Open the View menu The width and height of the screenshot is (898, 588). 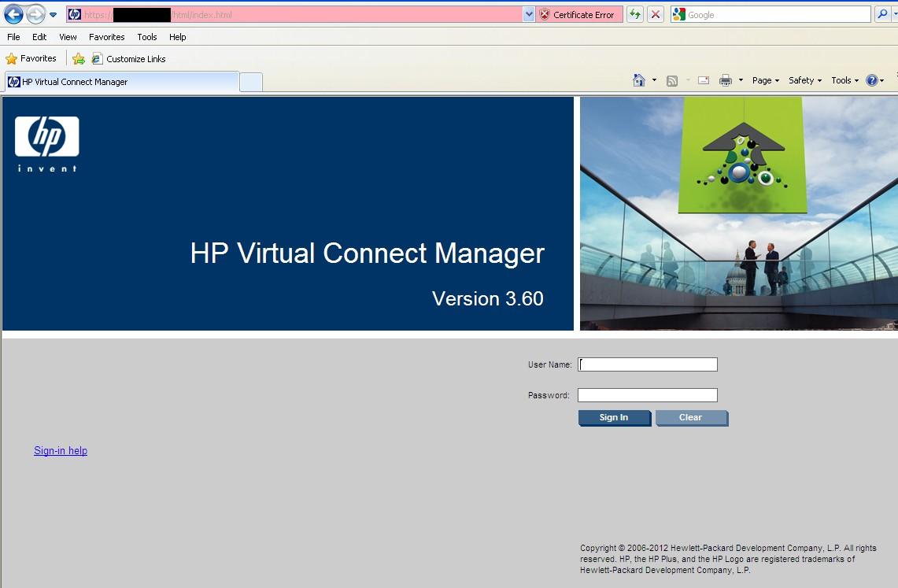click(68, 36)
